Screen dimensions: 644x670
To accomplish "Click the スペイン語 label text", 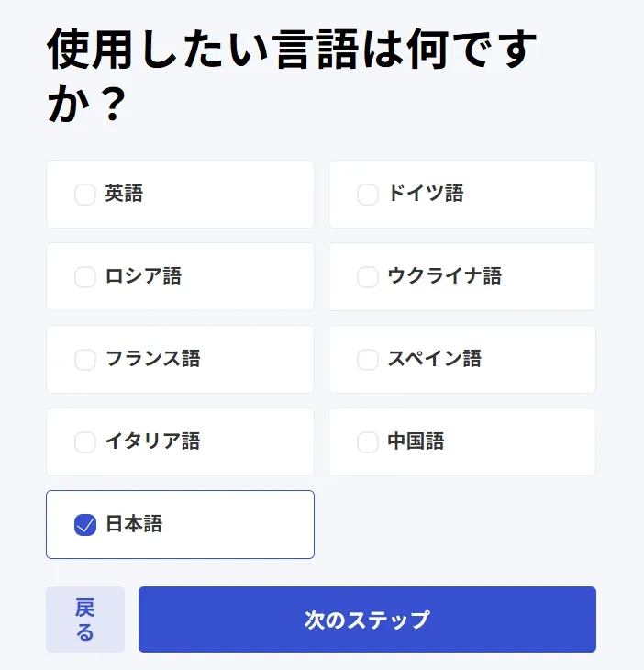I will pyautogui.click(x=434, y=359).
